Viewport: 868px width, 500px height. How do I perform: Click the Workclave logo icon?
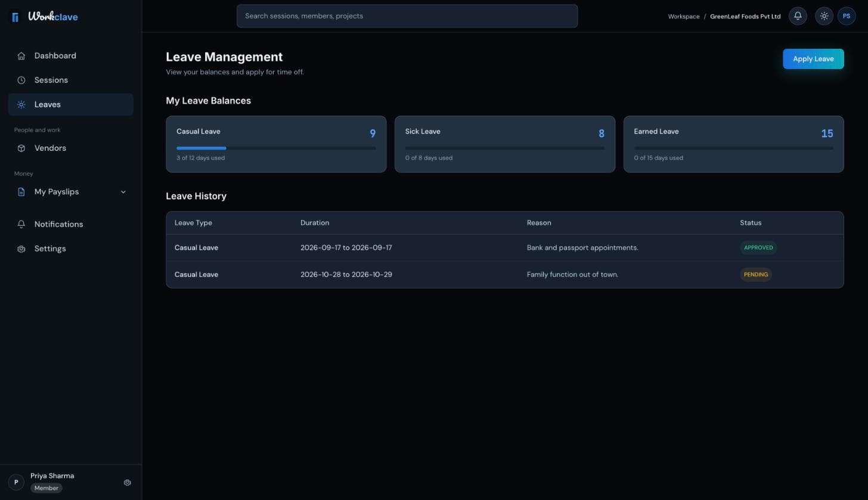click(15, 17)
